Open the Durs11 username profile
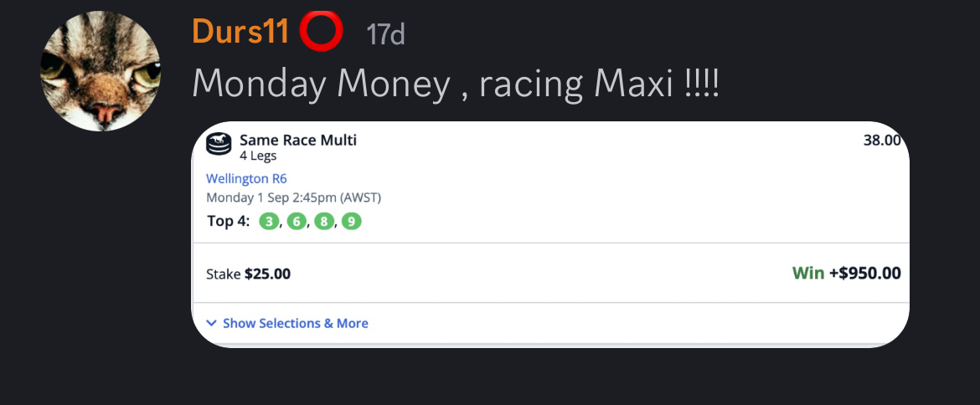The image size is (980, 405). (240, 33)
